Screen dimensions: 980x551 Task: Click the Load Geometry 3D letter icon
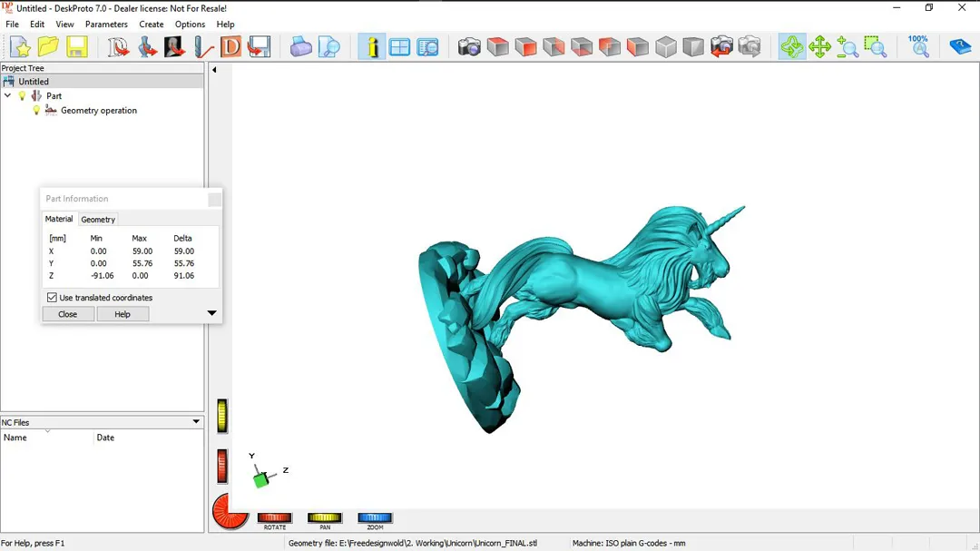[117, 47]
